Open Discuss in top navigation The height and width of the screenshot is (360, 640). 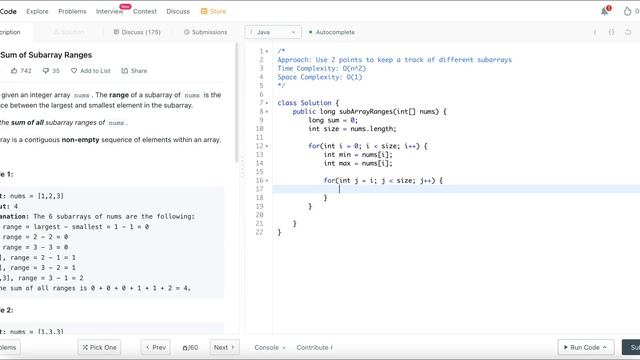(x=178, y=11)
